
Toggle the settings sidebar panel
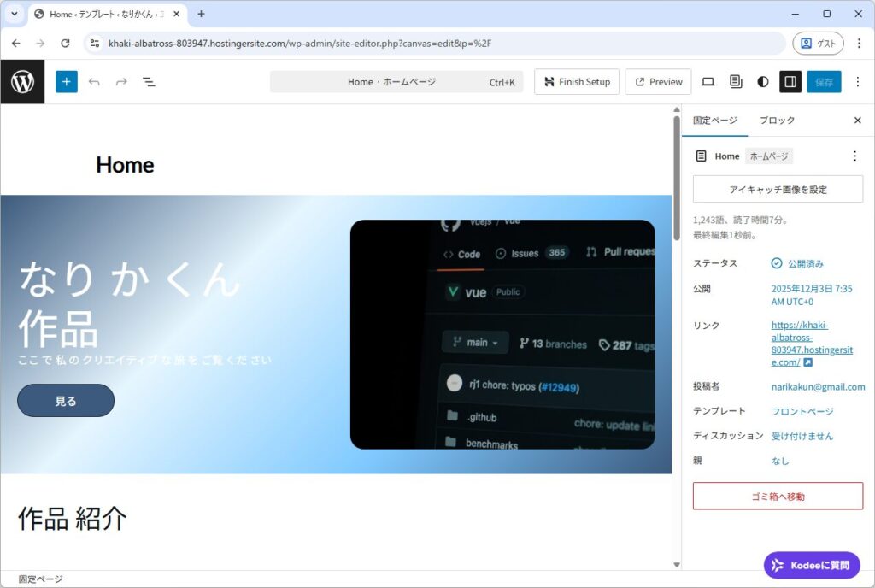(790, 82)
